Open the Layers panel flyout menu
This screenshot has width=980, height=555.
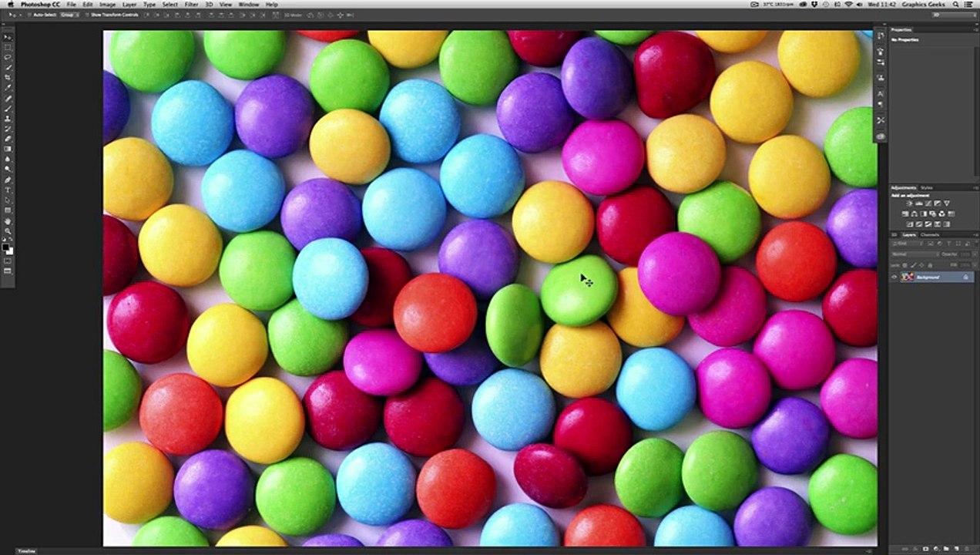[975, 235]
